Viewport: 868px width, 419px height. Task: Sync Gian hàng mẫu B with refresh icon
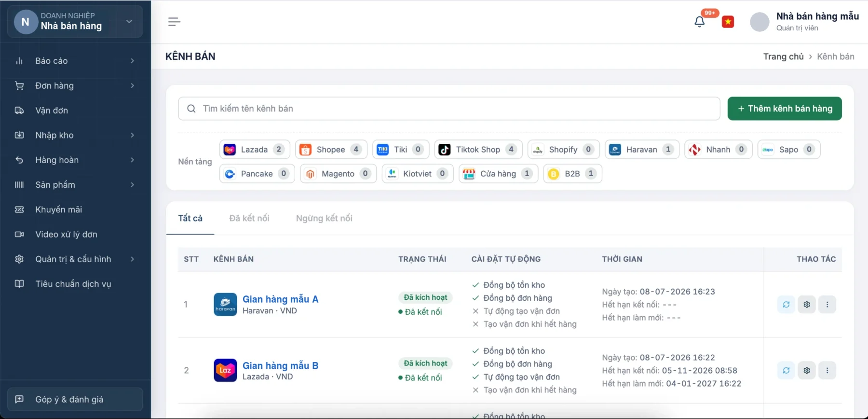point(786,370)
